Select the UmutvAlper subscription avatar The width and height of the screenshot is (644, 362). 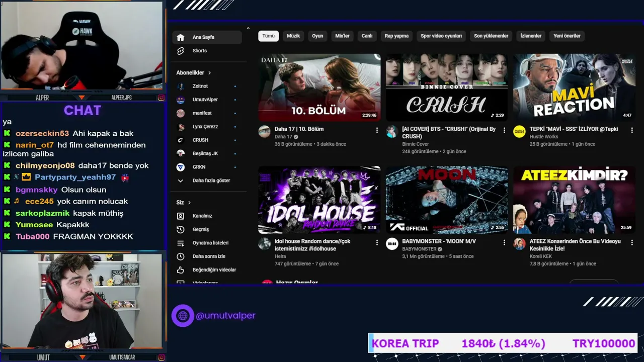(x=181, y=100)
